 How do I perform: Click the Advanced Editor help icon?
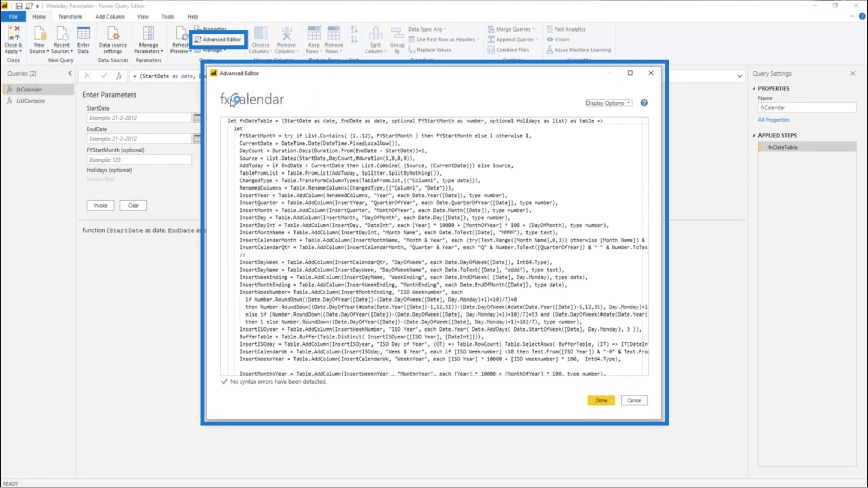coord(644,103)
